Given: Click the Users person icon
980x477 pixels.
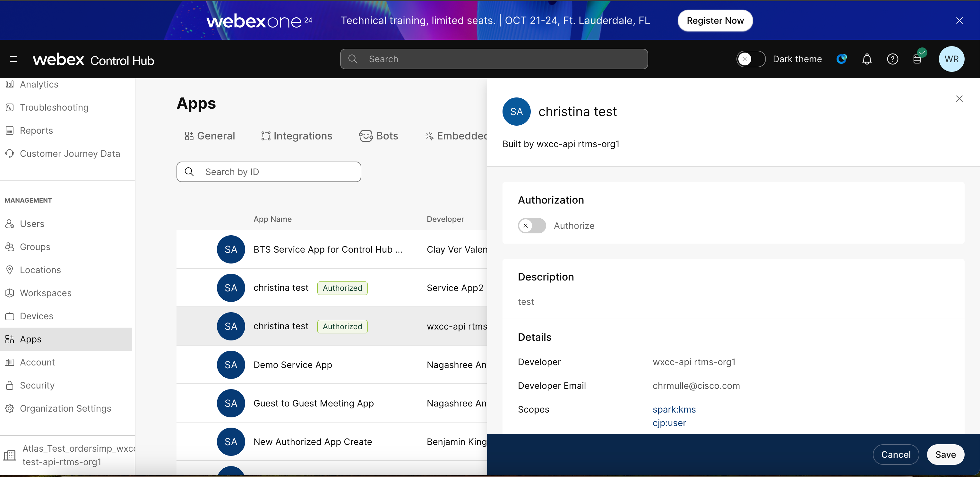Looking at the screenshot, I should (10, 224).
